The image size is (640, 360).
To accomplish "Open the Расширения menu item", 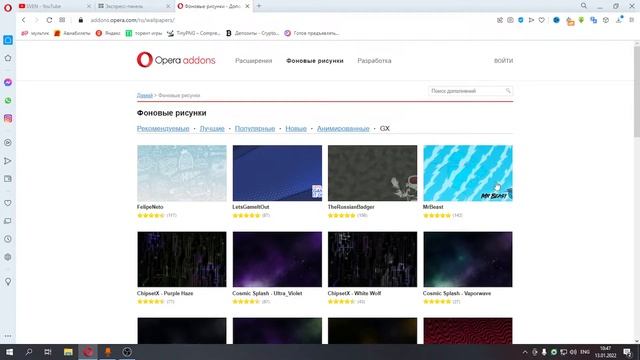I will coord(253,60).
